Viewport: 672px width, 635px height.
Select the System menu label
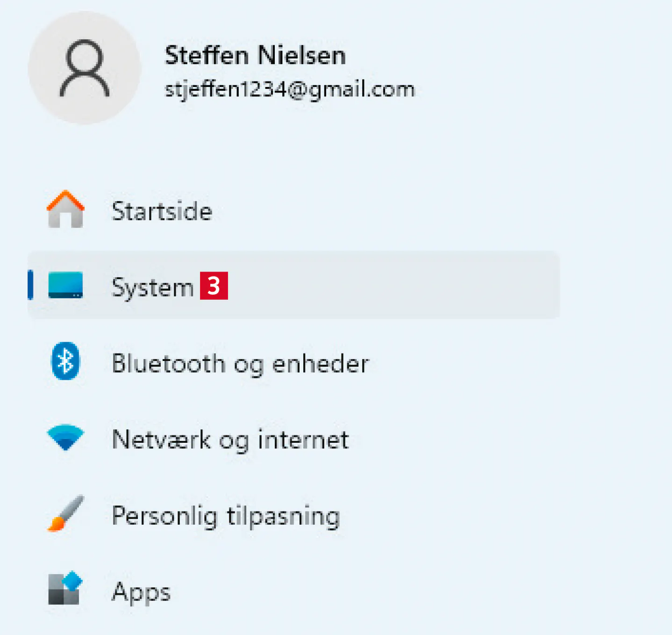(x=152, y=287)
